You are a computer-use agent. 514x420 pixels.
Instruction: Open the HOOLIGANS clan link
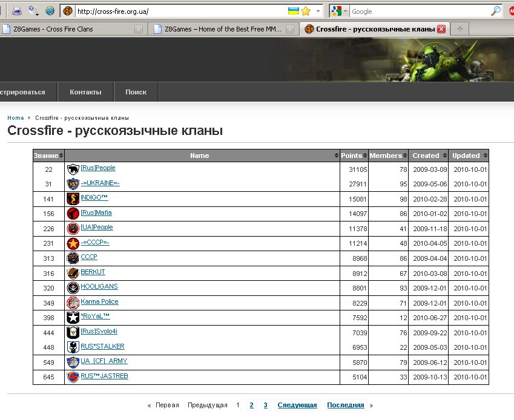pyautogui.click(x=99, y=286)
